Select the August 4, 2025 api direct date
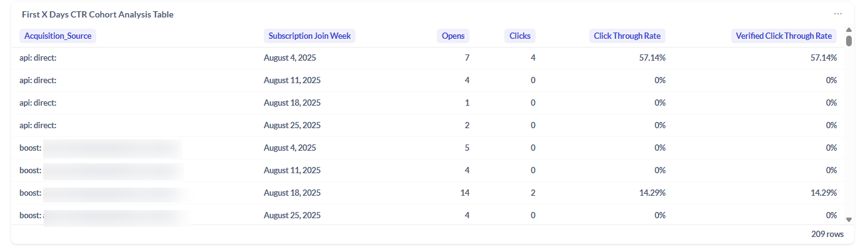The height and width of the screenshot is (252, 868). 289,58
